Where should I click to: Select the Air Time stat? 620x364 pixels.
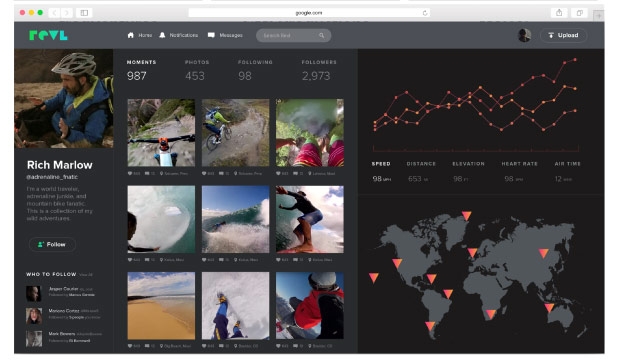click(567, 172)
